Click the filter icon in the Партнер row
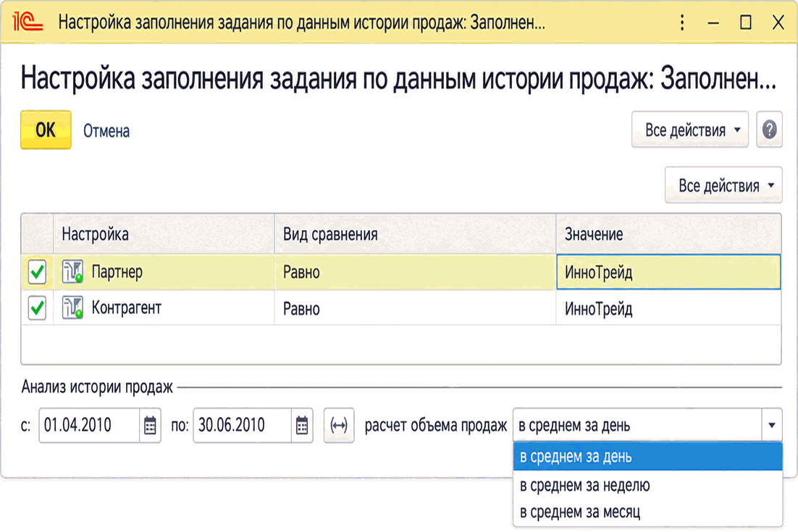798x532 pixels. (x=72, y=271)
